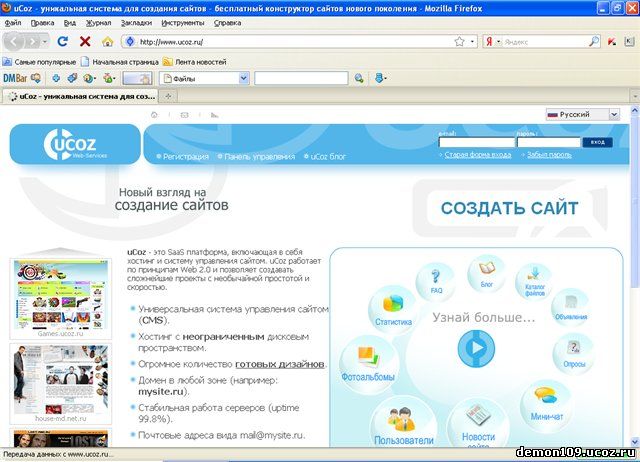Click the СОЗДАТЬ САЙТ button
The height and width of the screenshot is (462, 640).
(x=509, y=208)
